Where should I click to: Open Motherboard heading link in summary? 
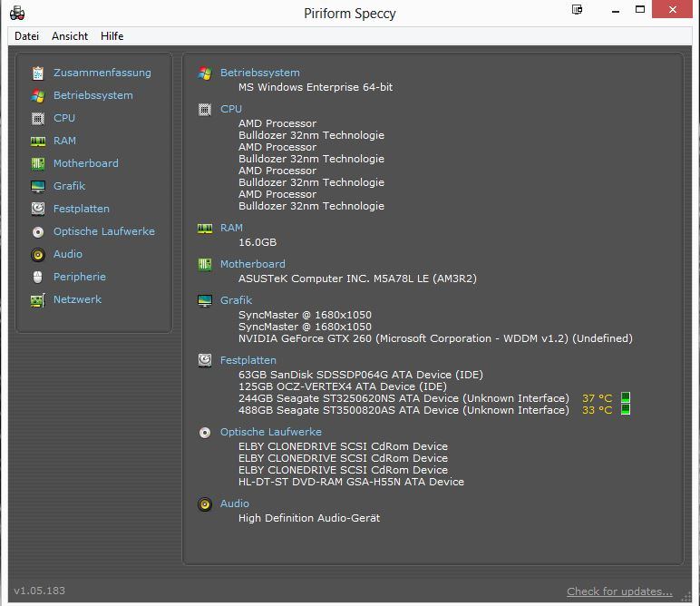[x=253, y=264]
